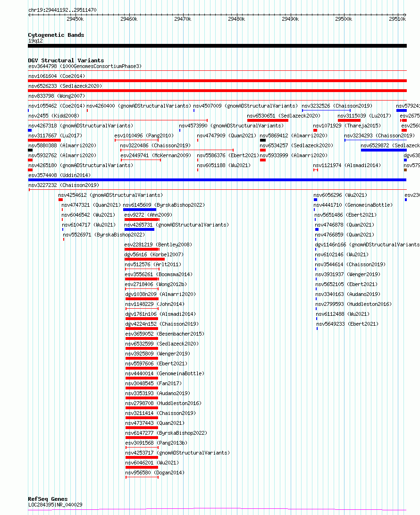This screenshot has height=515, width=420.
Task: Select variant nsv3925809 (Wenger2019)
Action: [x=158, y=354]
